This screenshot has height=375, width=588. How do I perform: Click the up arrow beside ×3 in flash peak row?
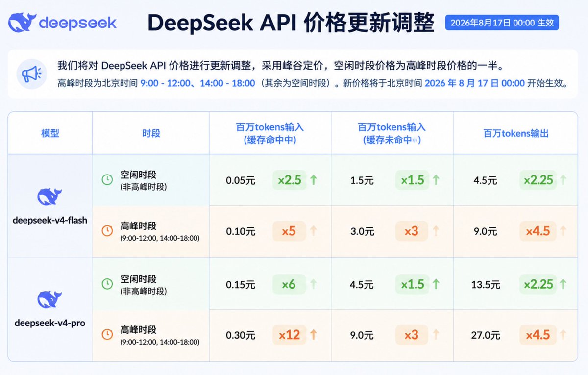pyautogui.click(x=436, y=231)
